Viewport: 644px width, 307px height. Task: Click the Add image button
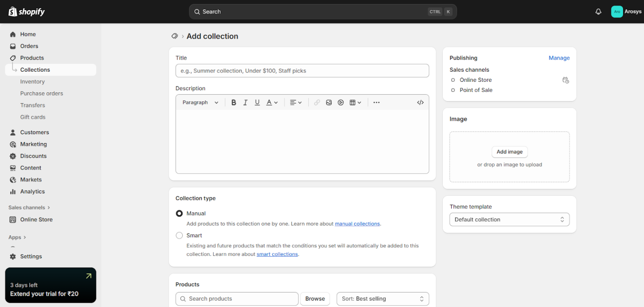(509, 152)
